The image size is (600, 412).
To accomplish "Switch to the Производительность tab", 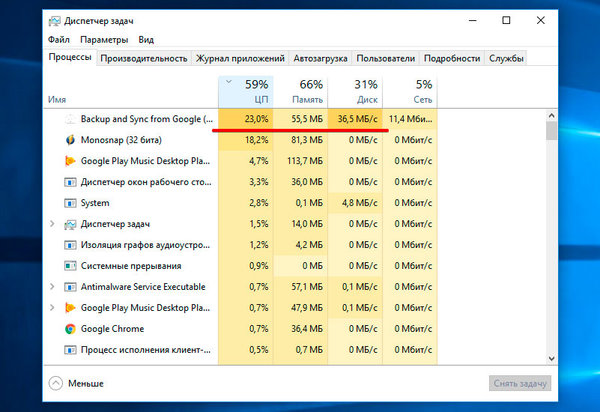I will click(x=144, y=59).
